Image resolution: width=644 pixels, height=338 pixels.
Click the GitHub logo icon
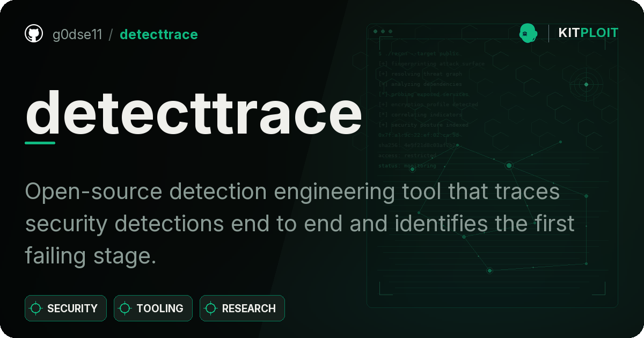[x=34, y=34]
